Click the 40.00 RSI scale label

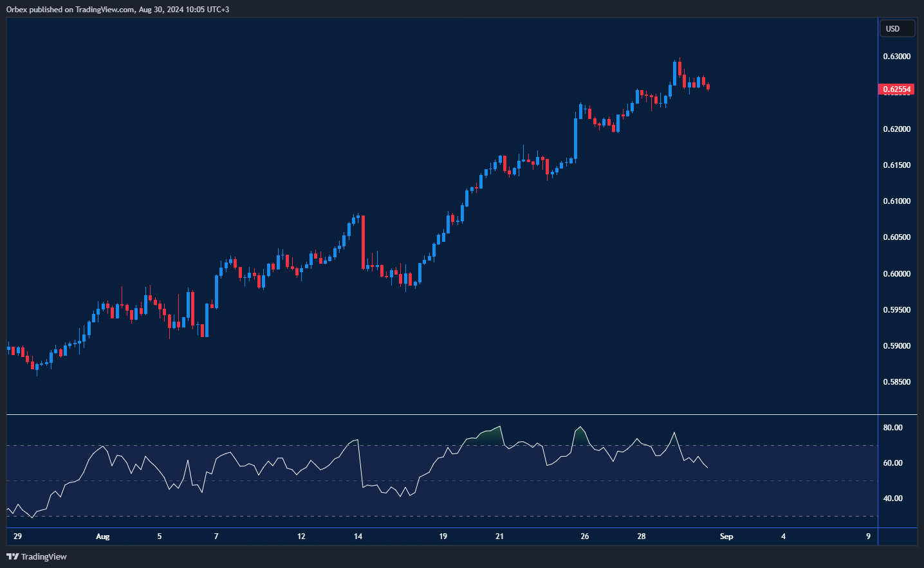[892, 499]
